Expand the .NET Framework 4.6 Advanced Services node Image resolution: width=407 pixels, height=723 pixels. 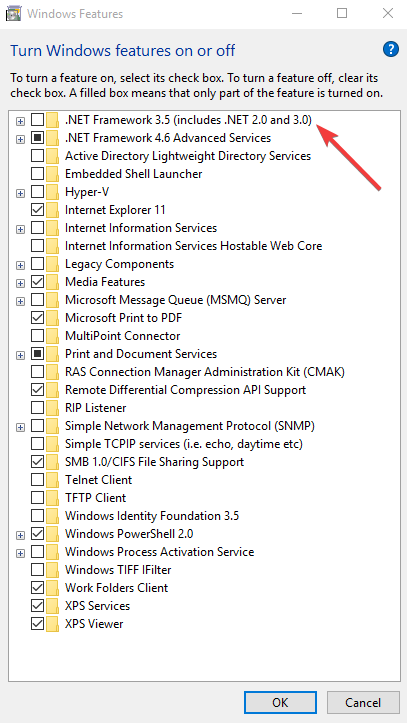coord(20,139)
